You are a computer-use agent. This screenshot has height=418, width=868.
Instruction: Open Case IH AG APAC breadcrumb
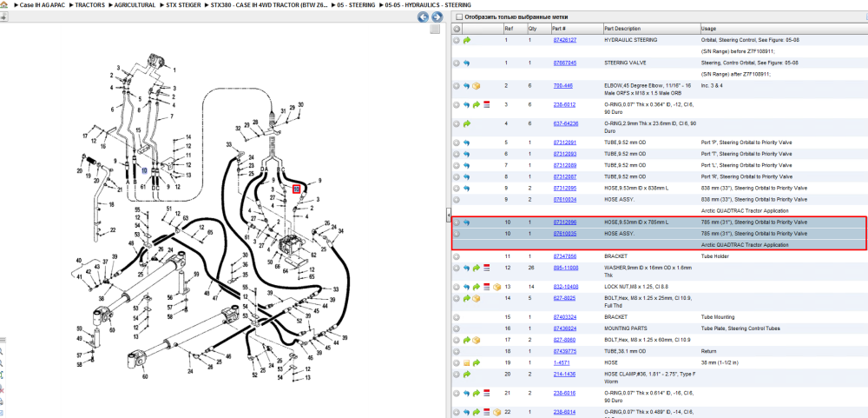pyautogui.click(x=42, y=5)
